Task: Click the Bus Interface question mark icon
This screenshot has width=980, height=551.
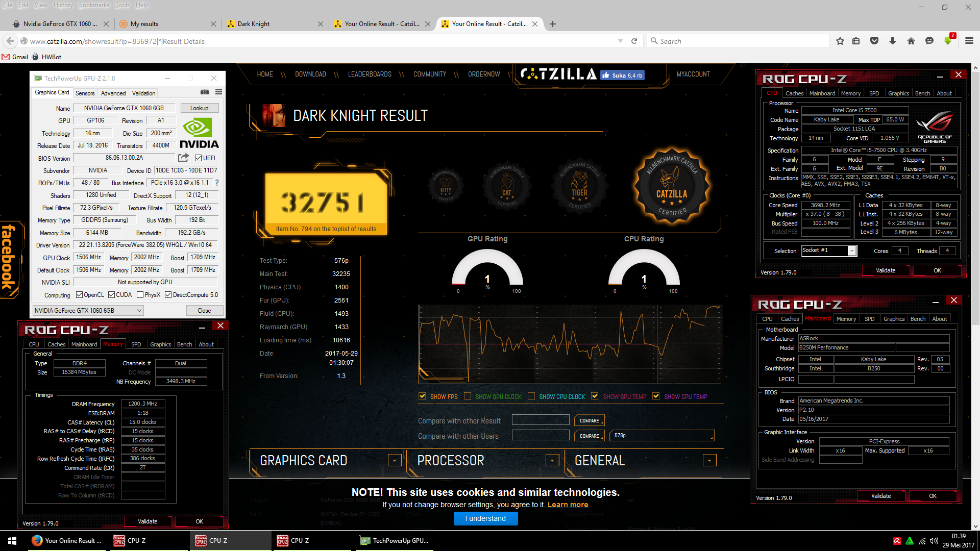Action: tap(217, 183)
